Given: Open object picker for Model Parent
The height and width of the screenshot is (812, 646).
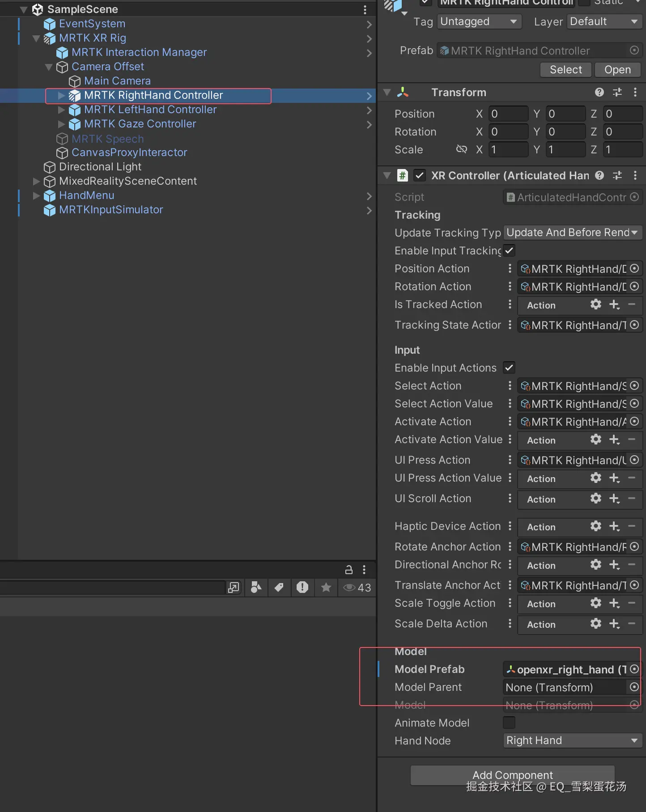Looking at the screenshot, I should 634,687.
